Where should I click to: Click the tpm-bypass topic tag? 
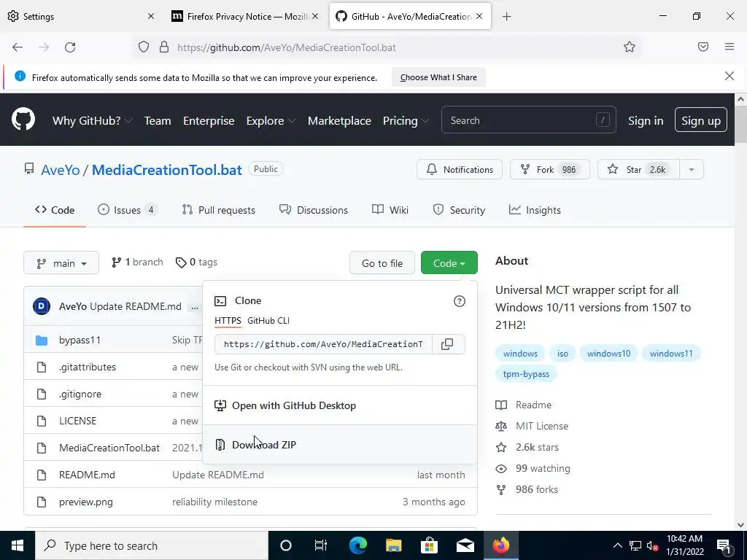point(526,374)
